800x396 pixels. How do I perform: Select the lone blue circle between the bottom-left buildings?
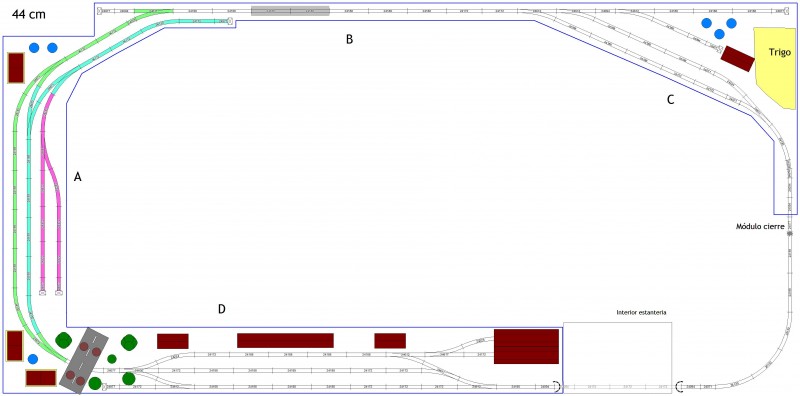point(33,359)
